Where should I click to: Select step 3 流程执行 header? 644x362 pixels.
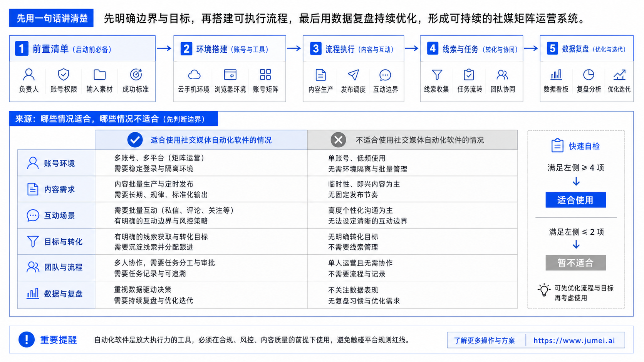point(353,48)
